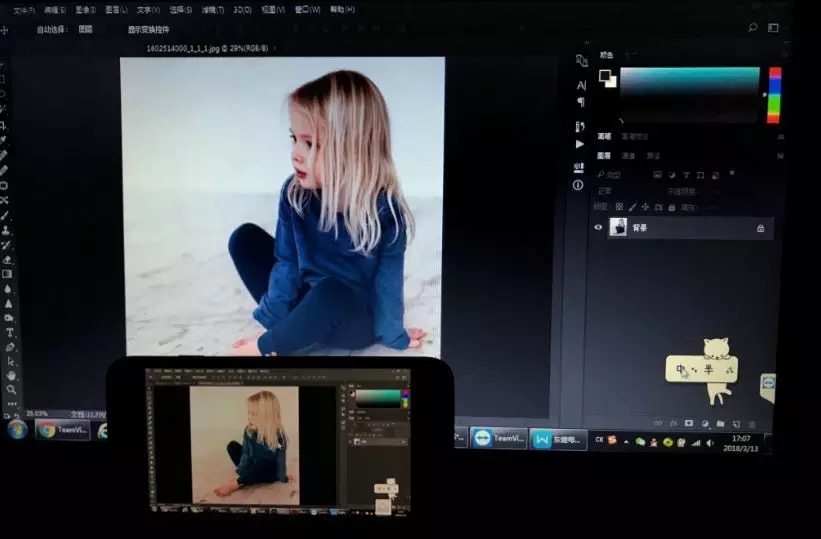Image resolution: width=821 pixels, height=539 pixels.
Task: Click the new group folder icon
Action: coord(720,424)
